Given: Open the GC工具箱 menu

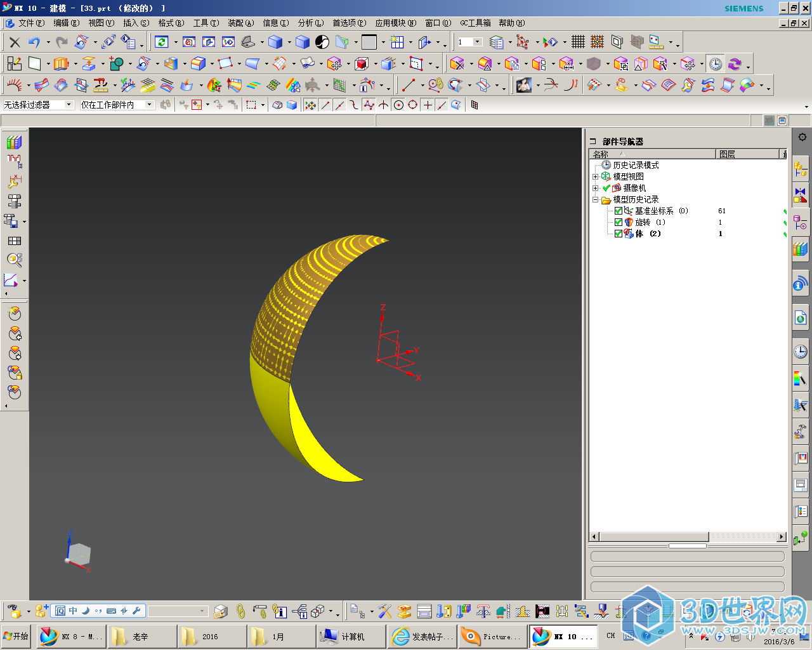Looking at the screenshot, I should (475, 23).
